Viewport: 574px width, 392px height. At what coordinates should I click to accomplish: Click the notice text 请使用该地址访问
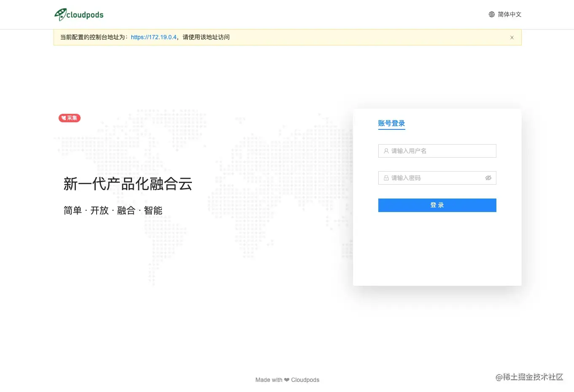(x=206, y=37)
